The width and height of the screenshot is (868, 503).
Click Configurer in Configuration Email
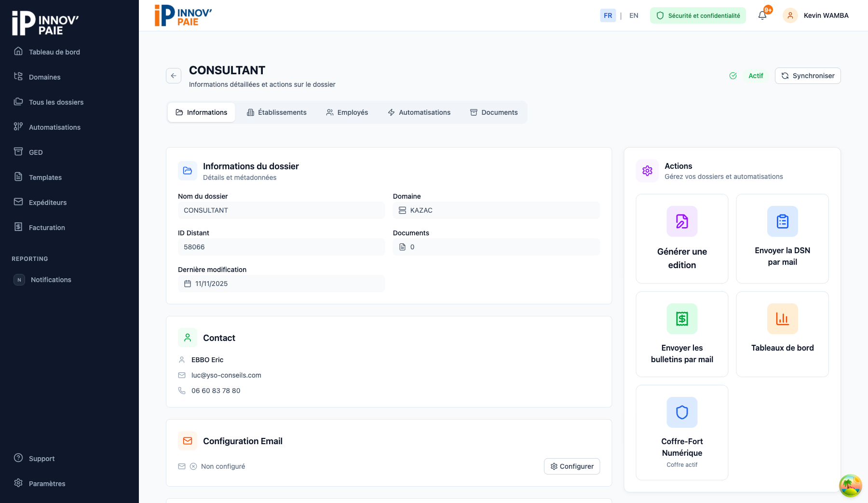(x=572, y=466)
